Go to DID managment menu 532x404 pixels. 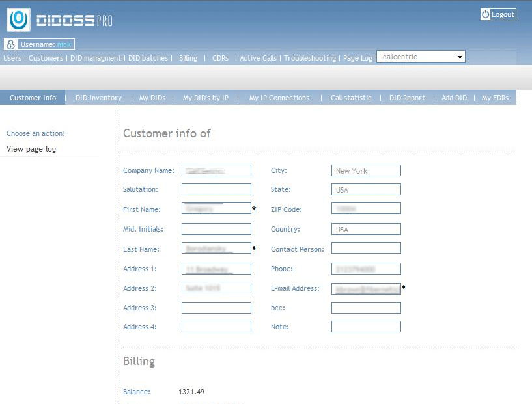tap(96, 58)
